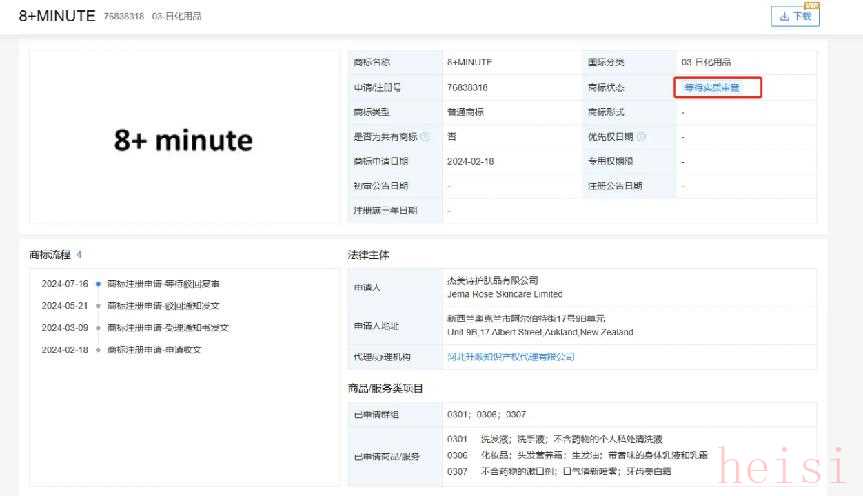Click the count '4' beside 商标流程
The width and height of the screenshot is (863, 496).
(79, 255)
